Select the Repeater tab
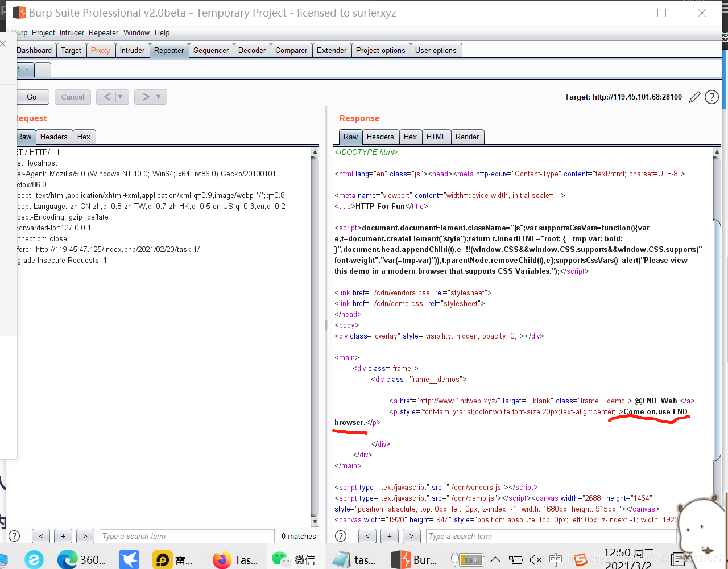 pos(169,50)
